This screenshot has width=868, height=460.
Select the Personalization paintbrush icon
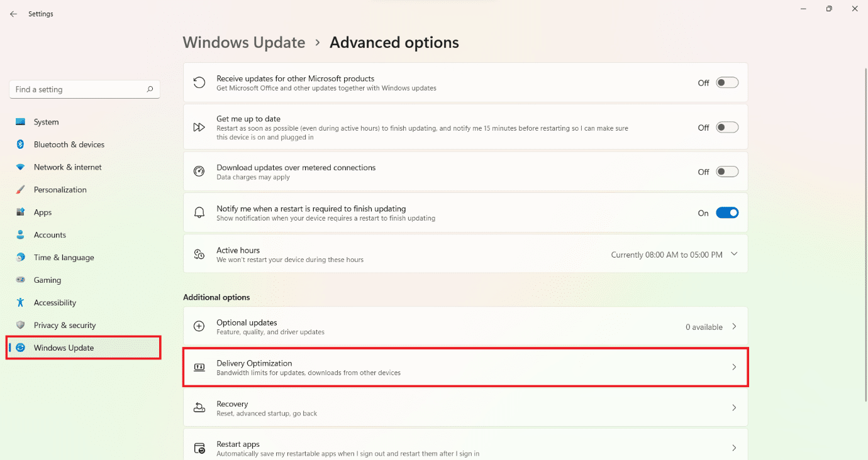click(21, 190)
